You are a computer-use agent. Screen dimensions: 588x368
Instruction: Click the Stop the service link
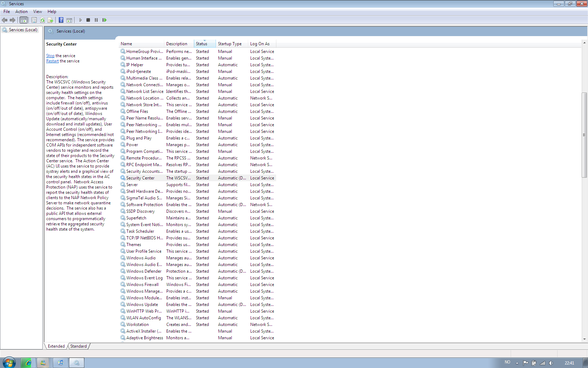50,56
